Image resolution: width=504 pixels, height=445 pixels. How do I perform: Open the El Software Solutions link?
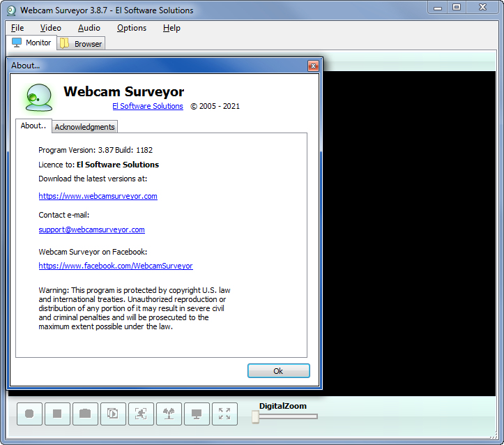click(148, 106)
